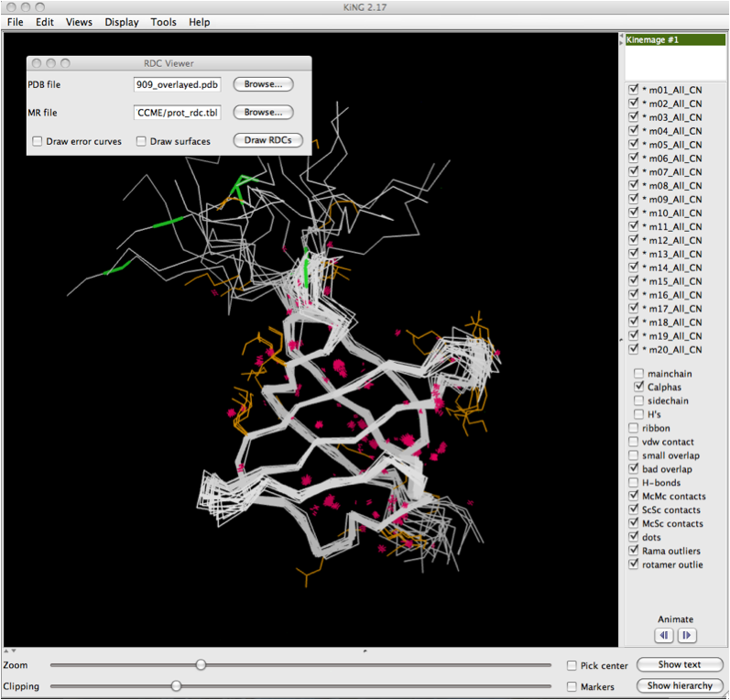Image resolution: width=730 pixels, height=700 pixels.
Task: Disable Rama outliers display
Action: point(634,551)
